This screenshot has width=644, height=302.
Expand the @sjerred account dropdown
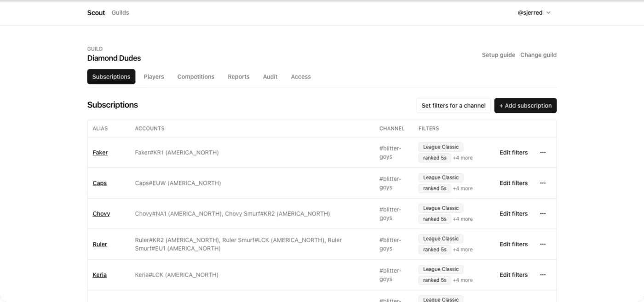point(534,13)
